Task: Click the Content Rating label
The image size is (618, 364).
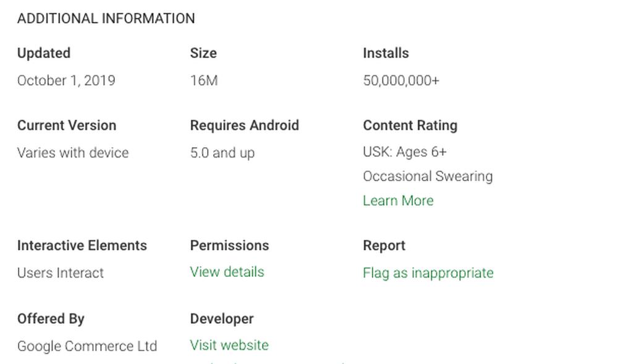Action: [x=410, y=125]
